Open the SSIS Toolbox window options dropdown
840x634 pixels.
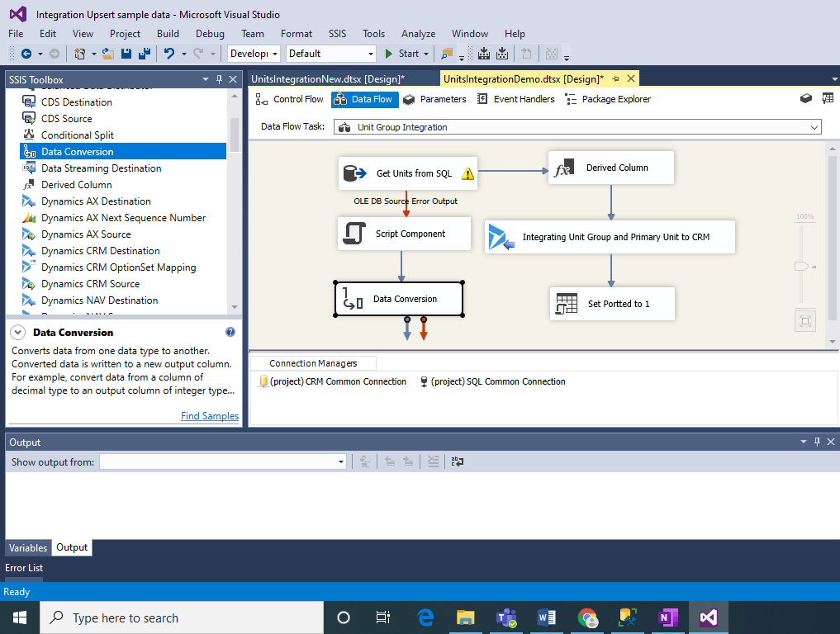205,79
